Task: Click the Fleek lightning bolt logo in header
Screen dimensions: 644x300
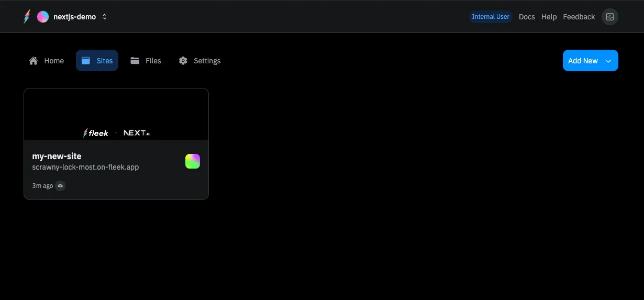Action: [27, 17]
